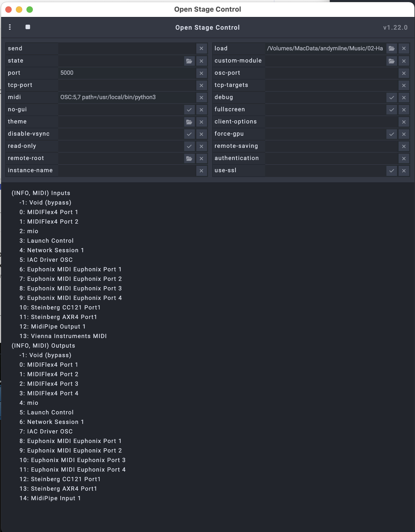This screenshot has height=532, width=415.
Task: Toggle the debug checkmark
Action: [x=391, y=97]
